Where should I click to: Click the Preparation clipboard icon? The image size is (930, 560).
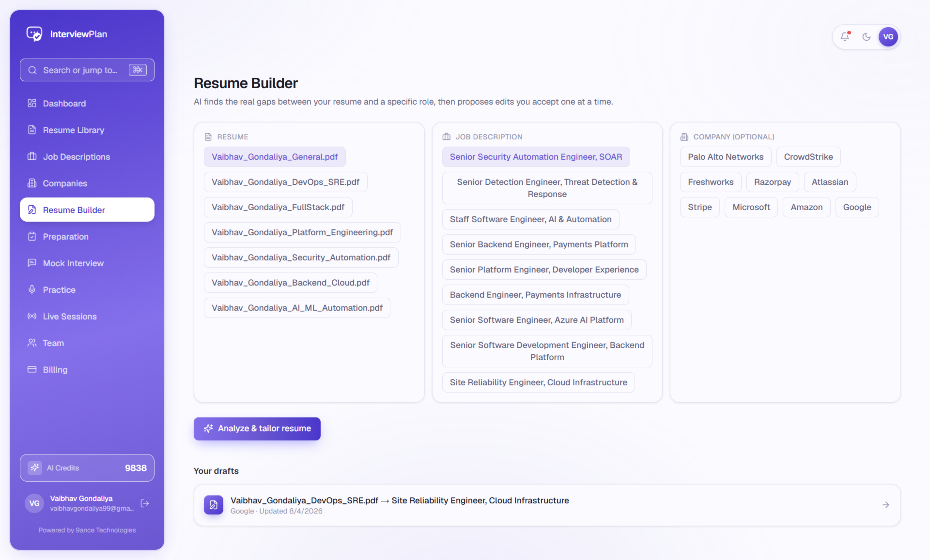pyautogui.click(x=32, y=236)
